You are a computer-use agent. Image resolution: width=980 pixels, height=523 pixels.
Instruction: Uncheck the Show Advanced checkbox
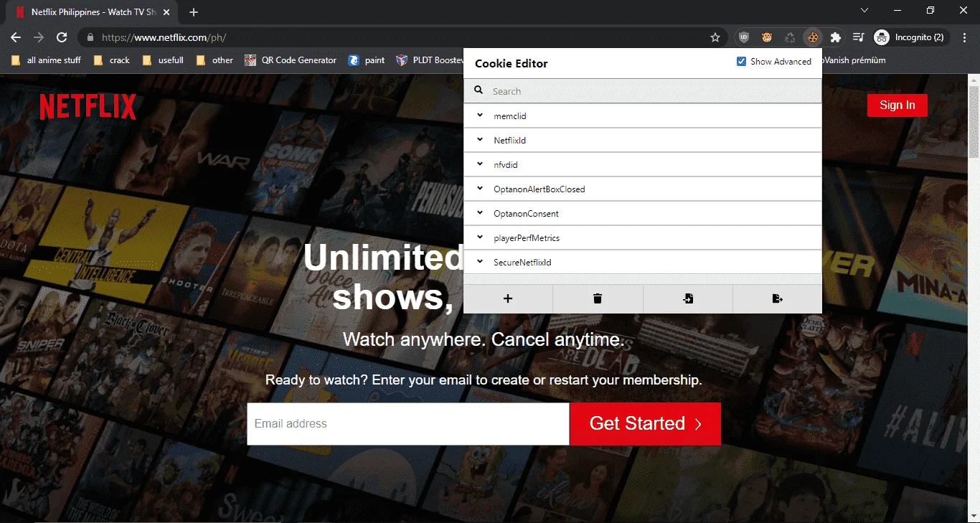click(x=742, y=62)
